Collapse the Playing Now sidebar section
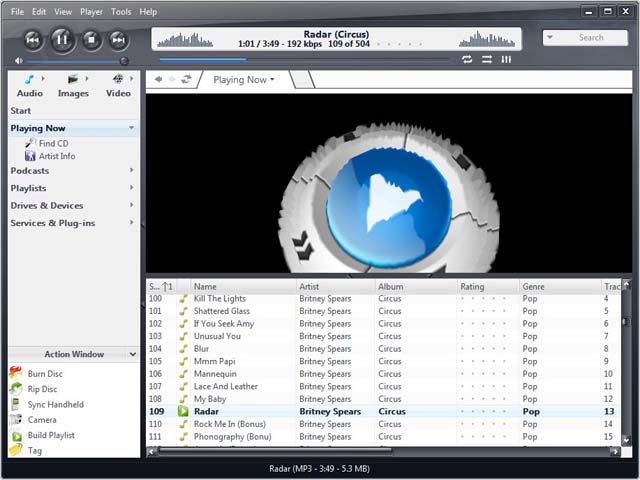Image resolution: width=640 pixels, height=480 pixels. [x=131, y=128]
